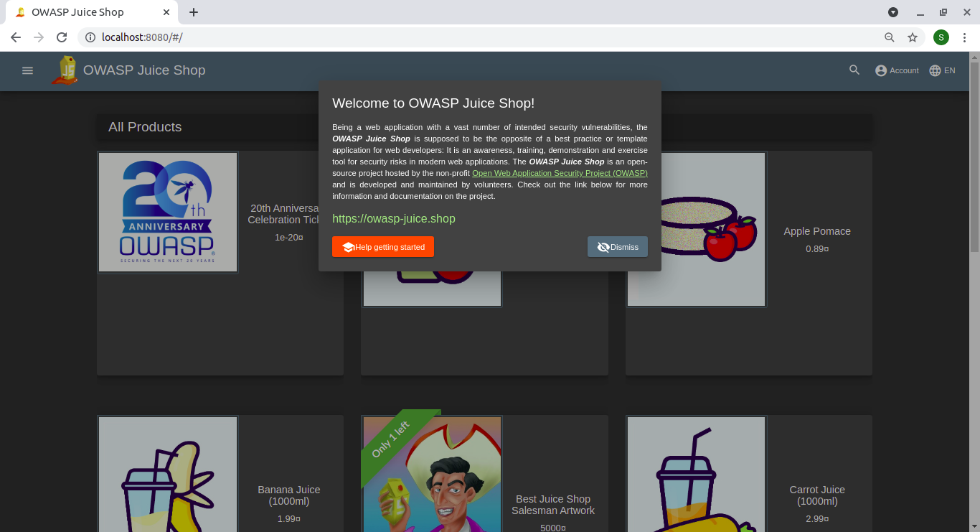Click Help getting started button
Image resolution: width=980 pixels, height=532 pixels.
[383, 247]
